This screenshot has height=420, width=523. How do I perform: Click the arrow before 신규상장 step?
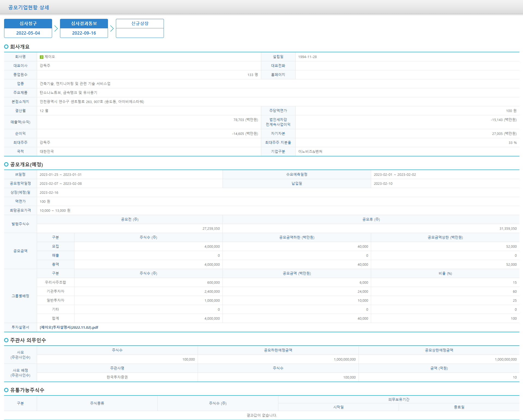tap(112, 28)
